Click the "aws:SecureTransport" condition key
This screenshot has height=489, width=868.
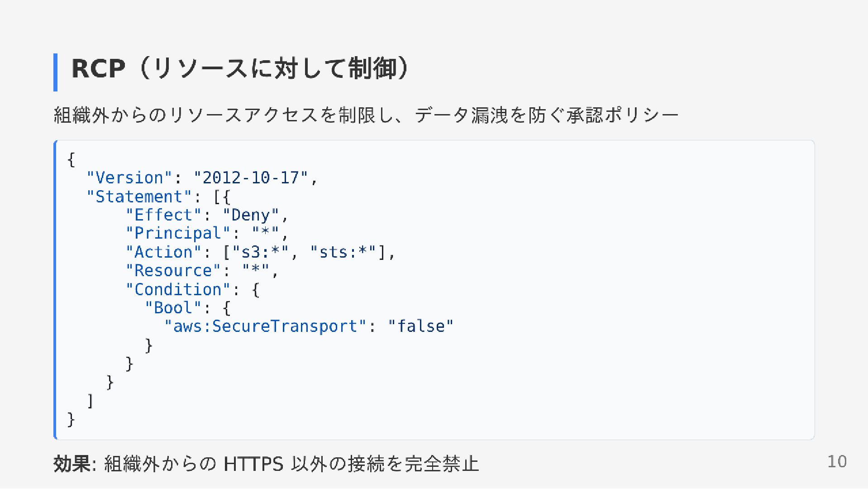tap(265, 326)
